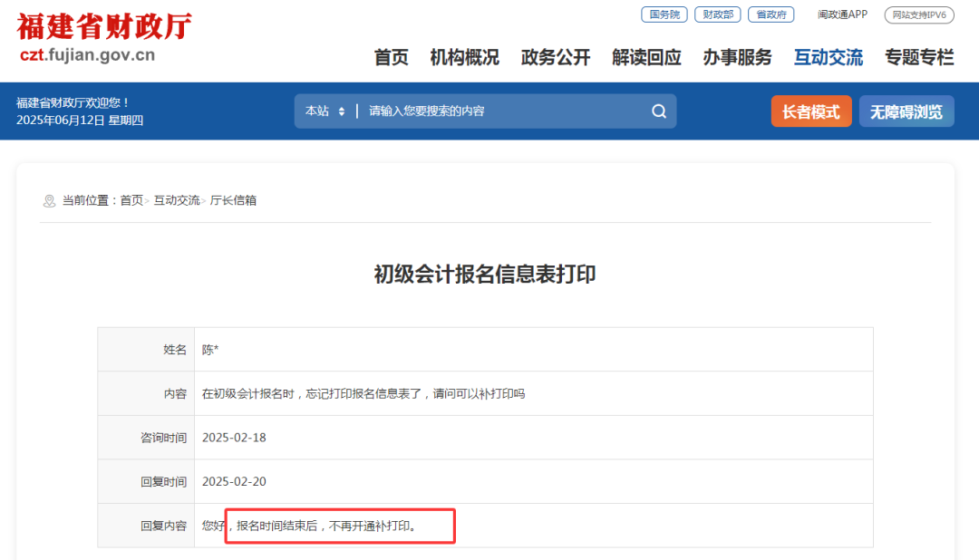Click the breadcrumb location pin icon
Screen dimensions: 979x560
click(x=47, y=199)
